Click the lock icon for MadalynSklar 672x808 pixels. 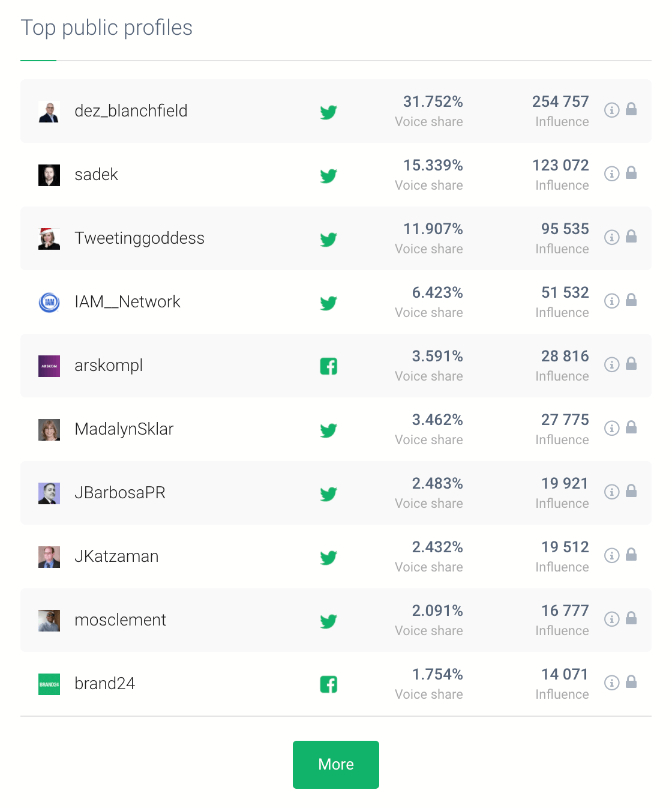tap(631, 428)
